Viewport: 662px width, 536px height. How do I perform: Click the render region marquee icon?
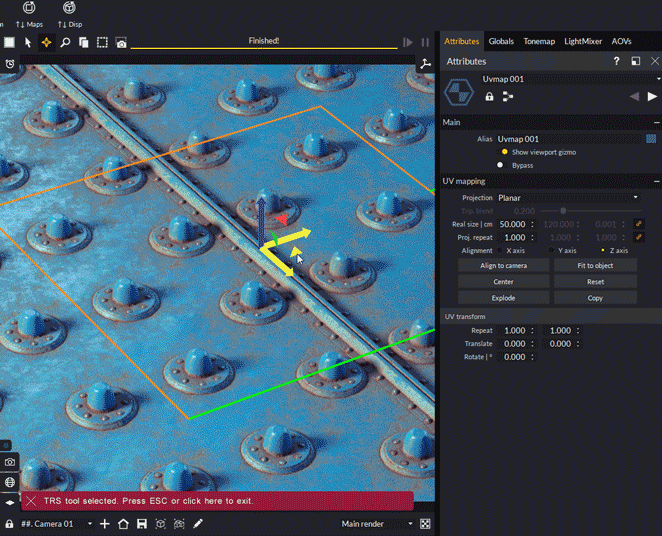[102, 43]
